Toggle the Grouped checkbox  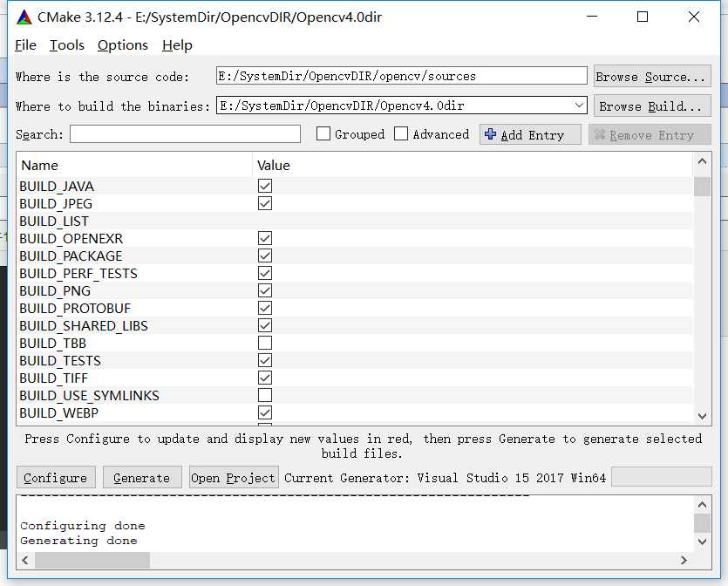coord(323,133)
